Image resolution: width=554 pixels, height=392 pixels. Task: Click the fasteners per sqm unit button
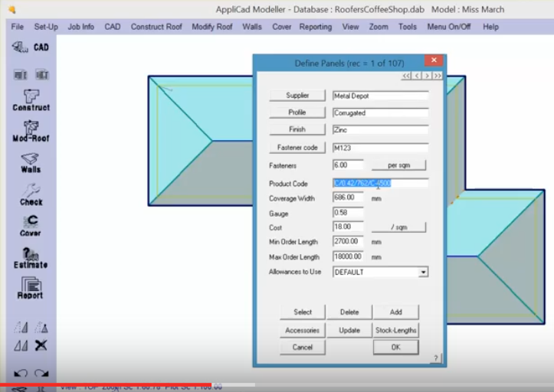point(398,165)
